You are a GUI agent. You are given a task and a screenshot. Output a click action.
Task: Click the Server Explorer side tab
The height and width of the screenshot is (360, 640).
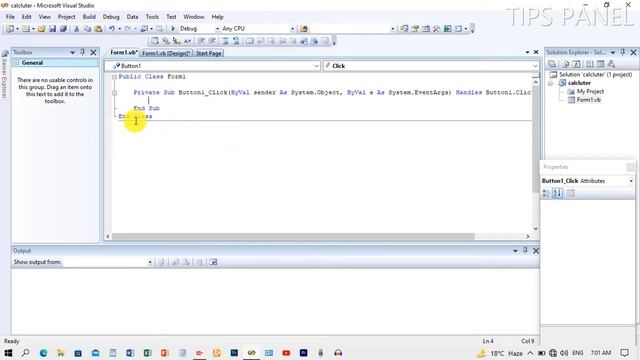[4, 75]
